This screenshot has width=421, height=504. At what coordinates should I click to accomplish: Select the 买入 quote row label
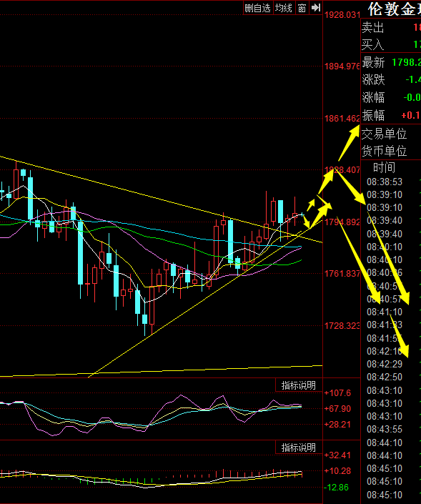[373, 44]
